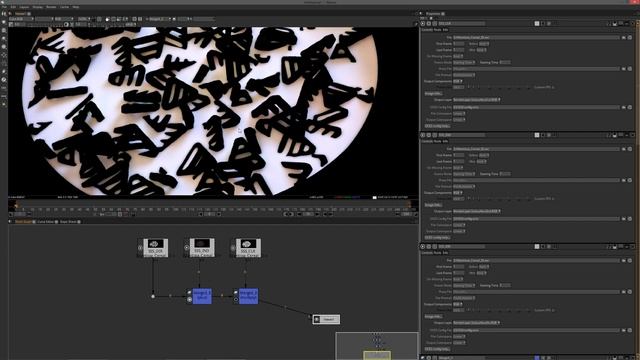The width and height of the screenshot is (640, 360).
Task: Click the dot node left of Merge1
Action: tap(153, 296)
